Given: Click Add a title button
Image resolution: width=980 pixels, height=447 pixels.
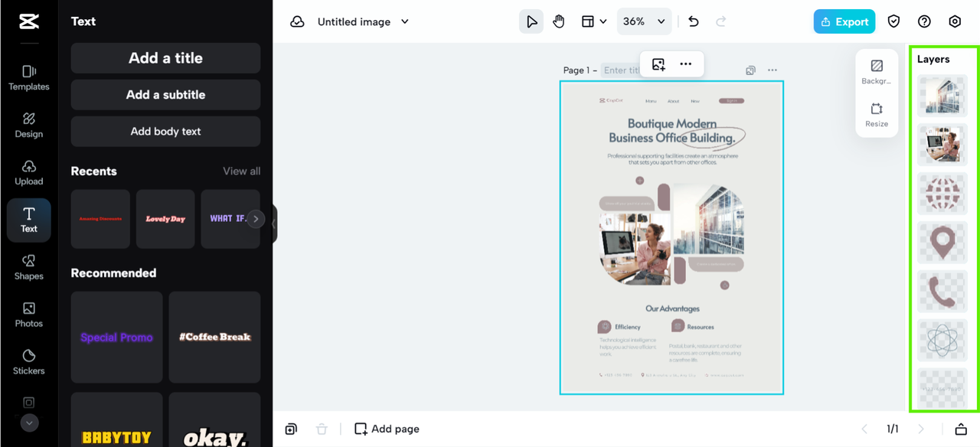Looking at the screenshot, I should tap(165, 58).
